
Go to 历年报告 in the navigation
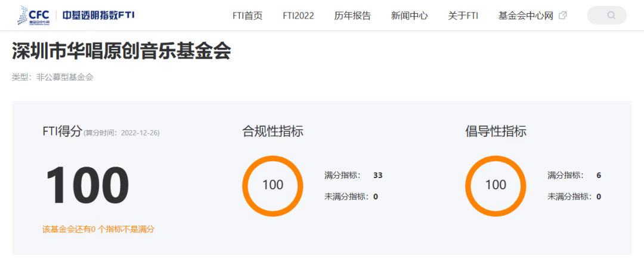(x=352, y=16)
